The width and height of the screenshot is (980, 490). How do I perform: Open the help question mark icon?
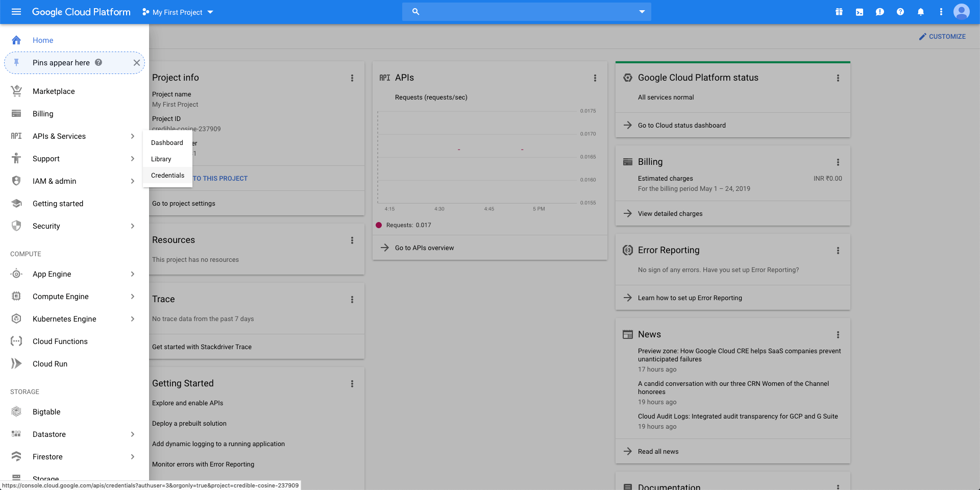coord(900,12)
